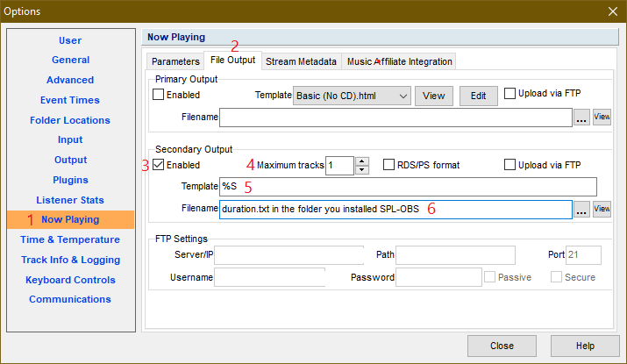This screenshot has height=364, width=627.
Task: Uncheck the Secondary Output Enabled checkbox
Action: coord(159,165)
